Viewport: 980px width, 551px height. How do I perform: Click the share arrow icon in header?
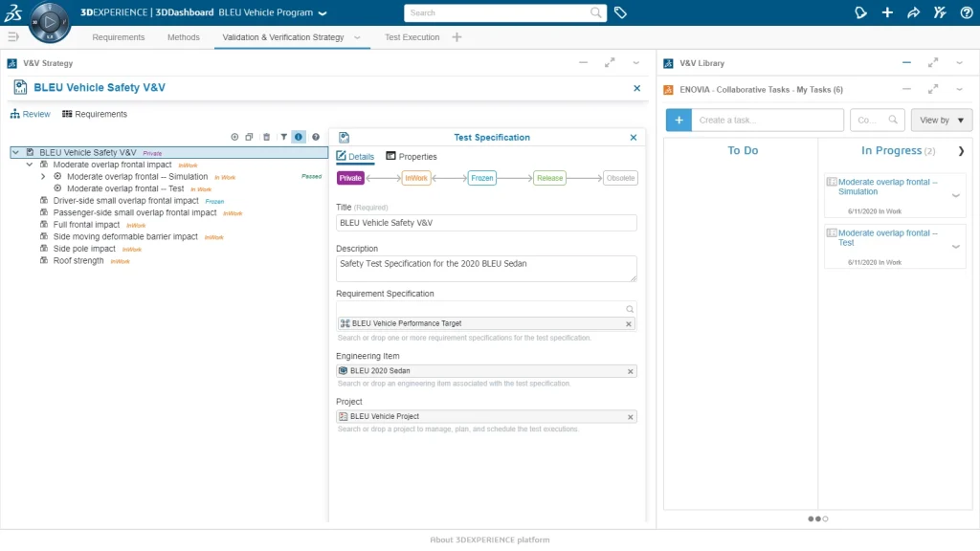[913, 12]
